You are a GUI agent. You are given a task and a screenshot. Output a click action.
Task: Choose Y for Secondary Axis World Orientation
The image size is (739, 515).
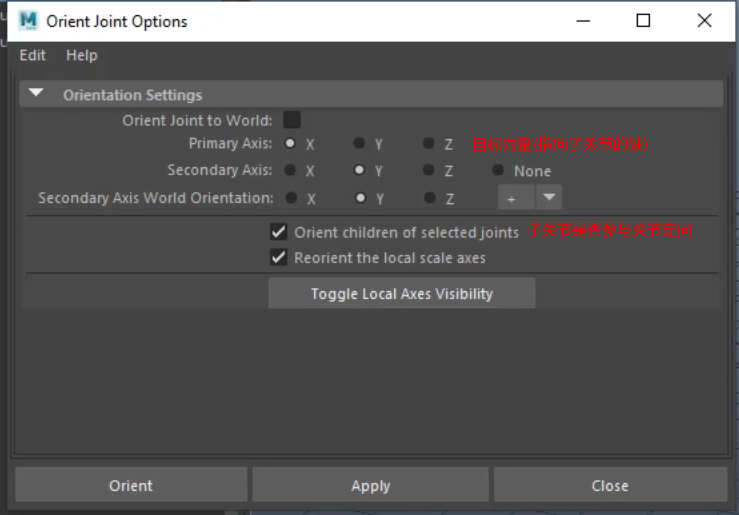361,198
